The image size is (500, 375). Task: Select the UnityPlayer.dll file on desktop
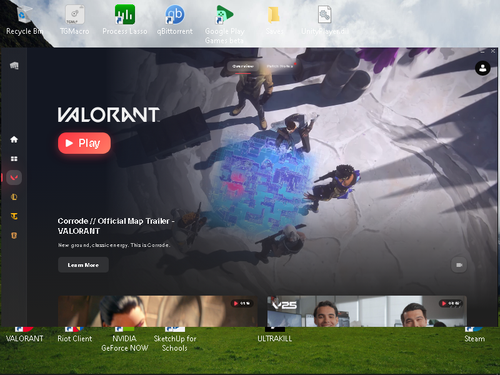click(325, 20)
